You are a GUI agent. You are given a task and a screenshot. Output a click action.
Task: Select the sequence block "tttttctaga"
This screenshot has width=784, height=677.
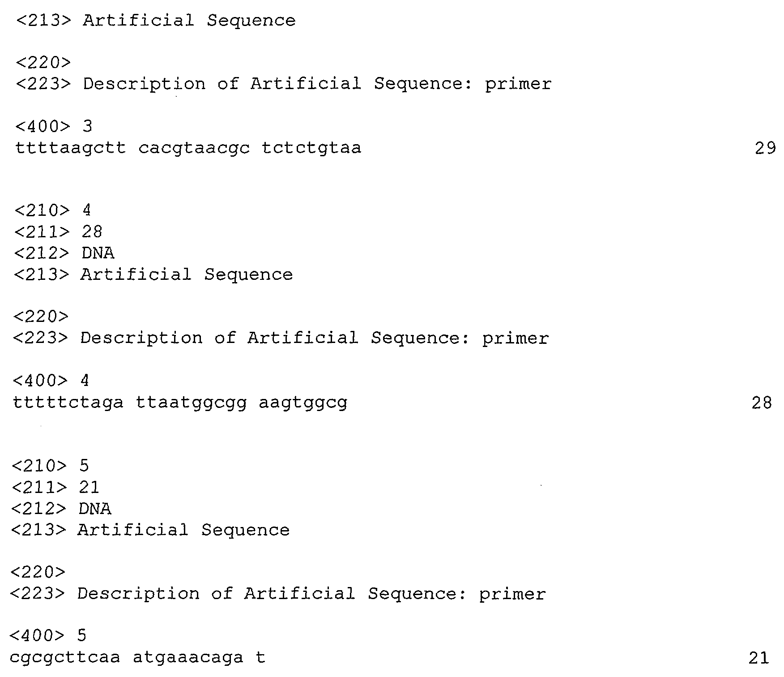pyautogui.click(x=68, y=403)
